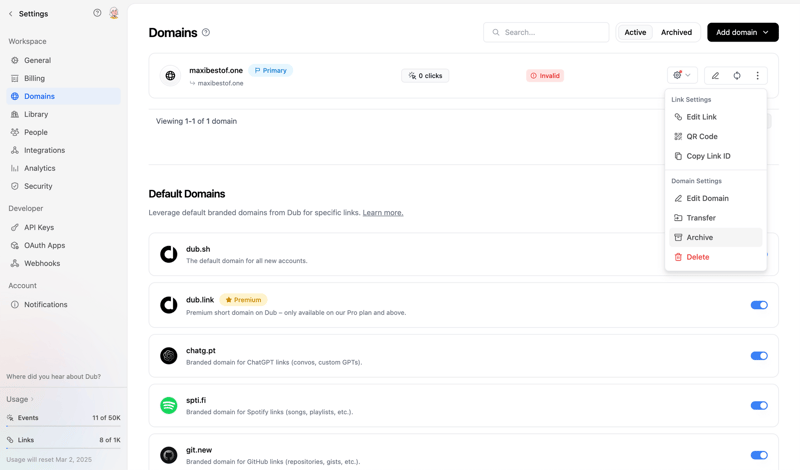This screenshot has width=800, height=470.
Task: Toggle the git.new domain switch
Action: click(x=759, y=455)
